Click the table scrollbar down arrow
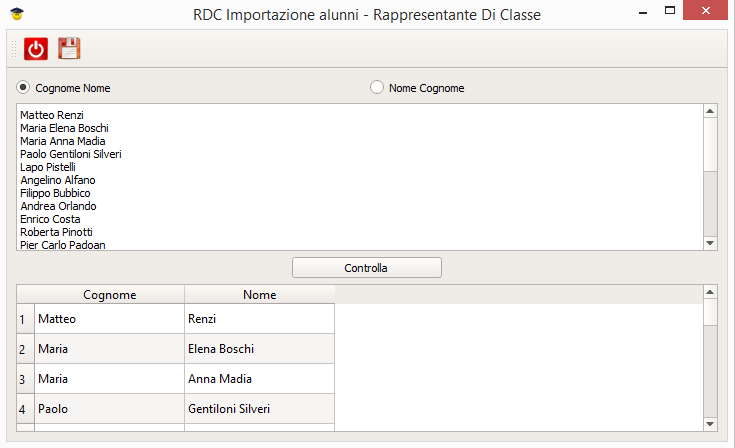735x448 pixels. pyautogui.click(x=710, y=424)
